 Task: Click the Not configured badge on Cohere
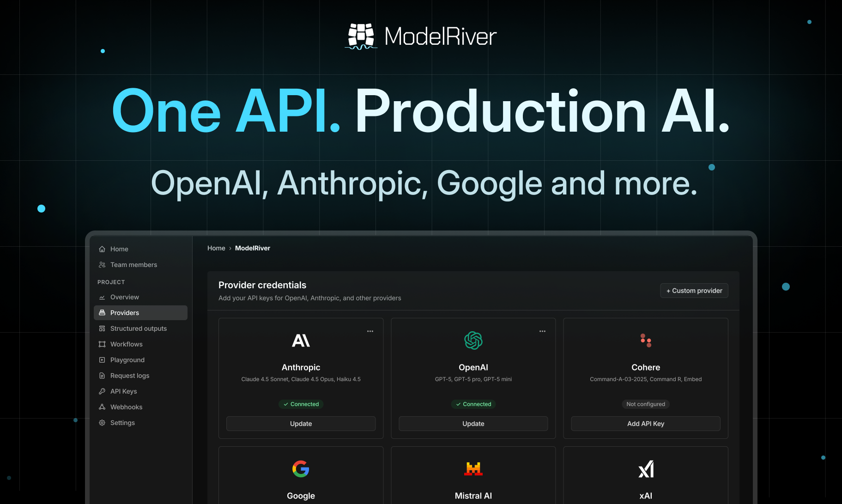coord(645,404)
